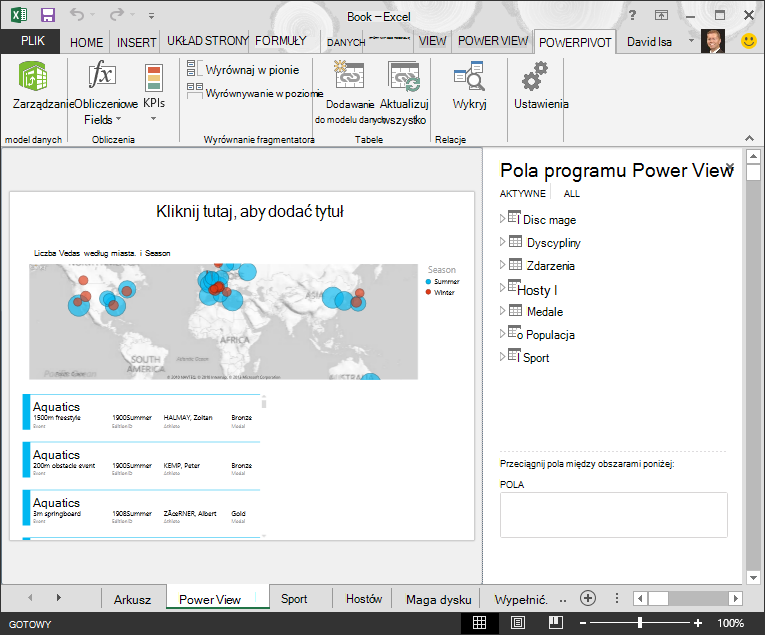Click the fields pane scrollbar up arrow
This screenshot has height=635, width=765.
click(x=753, y=157)
